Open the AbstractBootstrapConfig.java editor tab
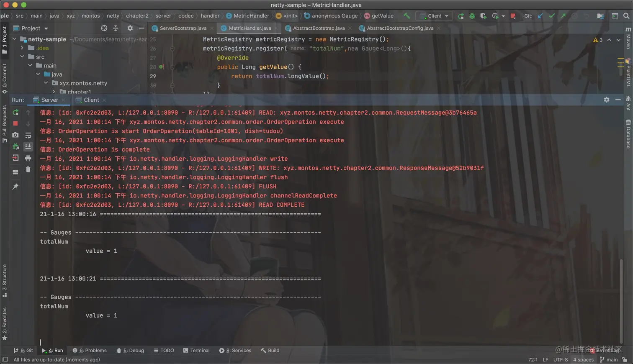633x364 pixels. coord(400,28)
